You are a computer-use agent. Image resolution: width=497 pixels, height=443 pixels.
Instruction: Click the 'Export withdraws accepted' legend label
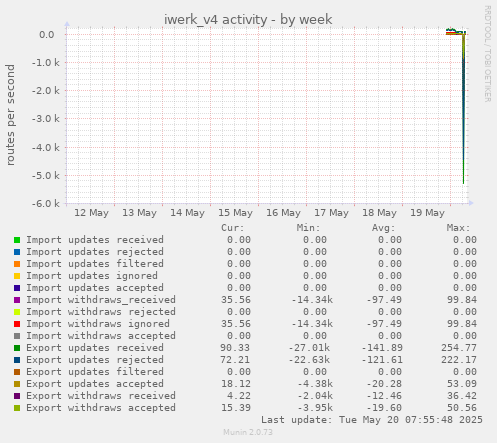click(101, 408)
